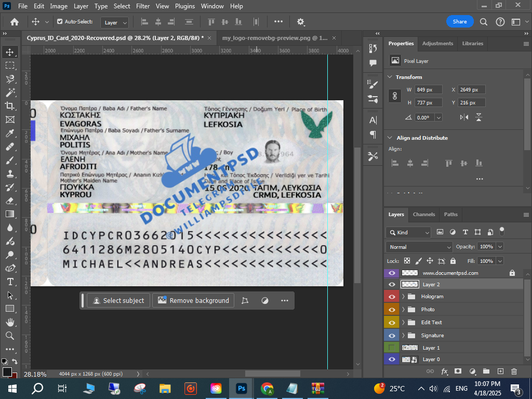Choose the Eyedropper tool

tap(10, 133)
